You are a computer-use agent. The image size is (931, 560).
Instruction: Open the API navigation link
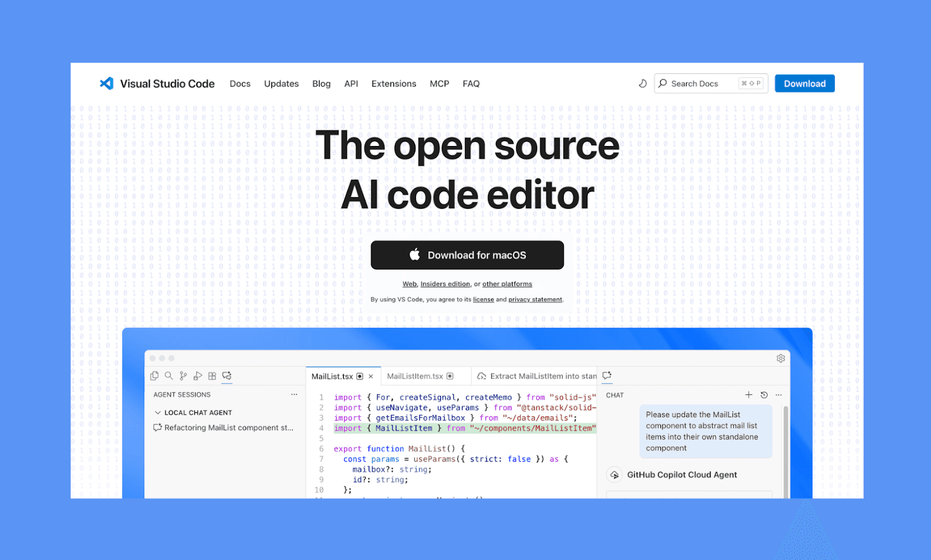[351, 84]
